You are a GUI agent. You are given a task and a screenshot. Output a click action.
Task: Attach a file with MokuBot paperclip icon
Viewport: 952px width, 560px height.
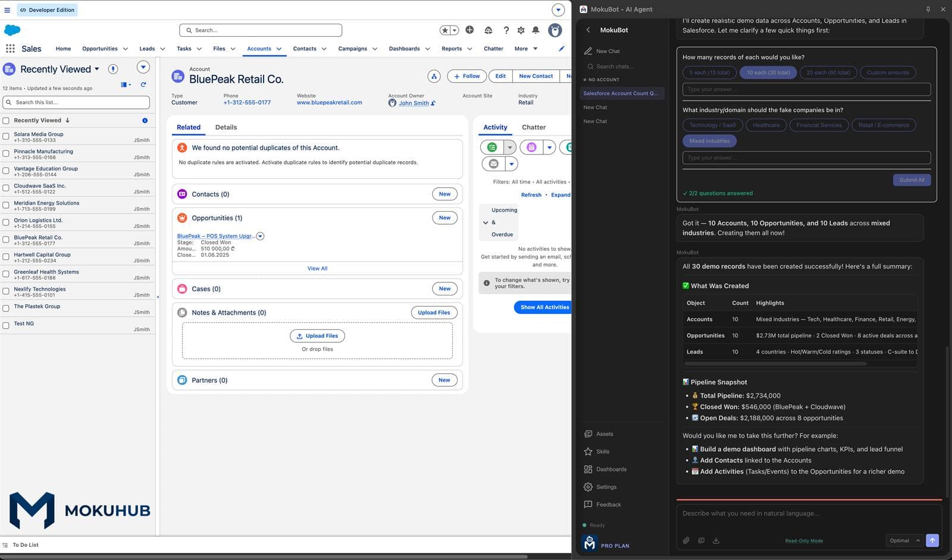686,540
